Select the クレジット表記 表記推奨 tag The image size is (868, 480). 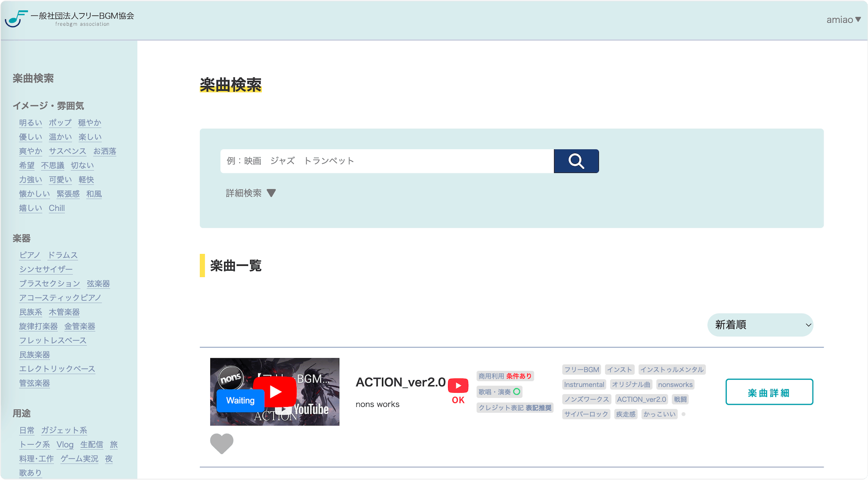pyautogui.click(x=515, y=407)
